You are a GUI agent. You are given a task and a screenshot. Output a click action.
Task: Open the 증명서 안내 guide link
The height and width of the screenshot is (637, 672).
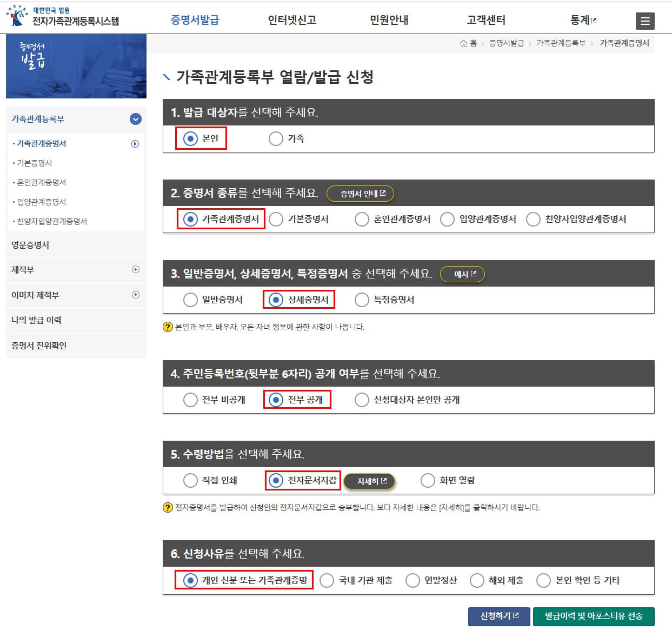click(361, 194)
